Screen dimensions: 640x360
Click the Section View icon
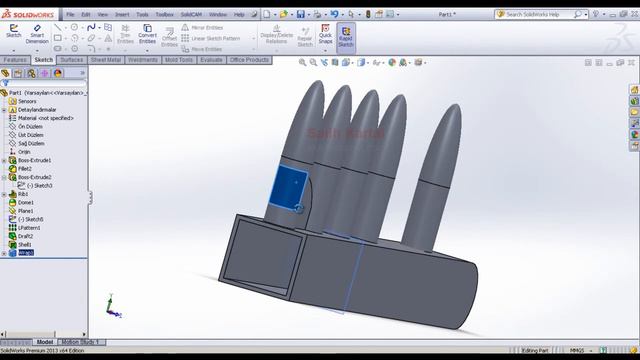335,62
